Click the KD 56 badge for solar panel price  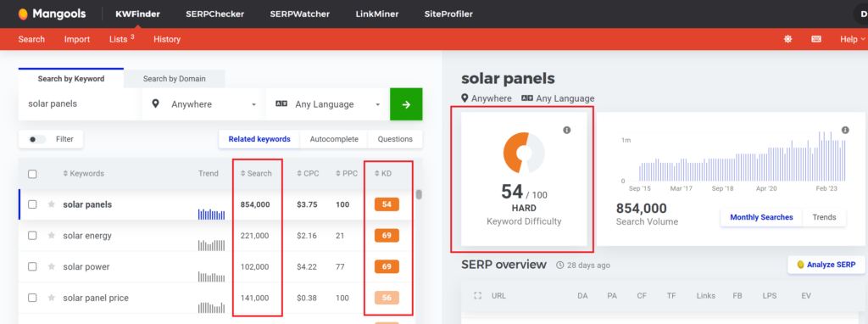click(x=387, y=298)
